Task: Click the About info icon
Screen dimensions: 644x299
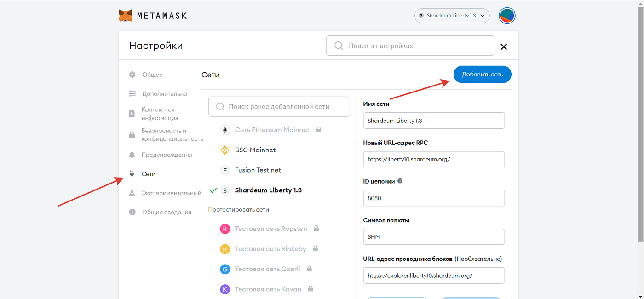Action: pos(132,212)
